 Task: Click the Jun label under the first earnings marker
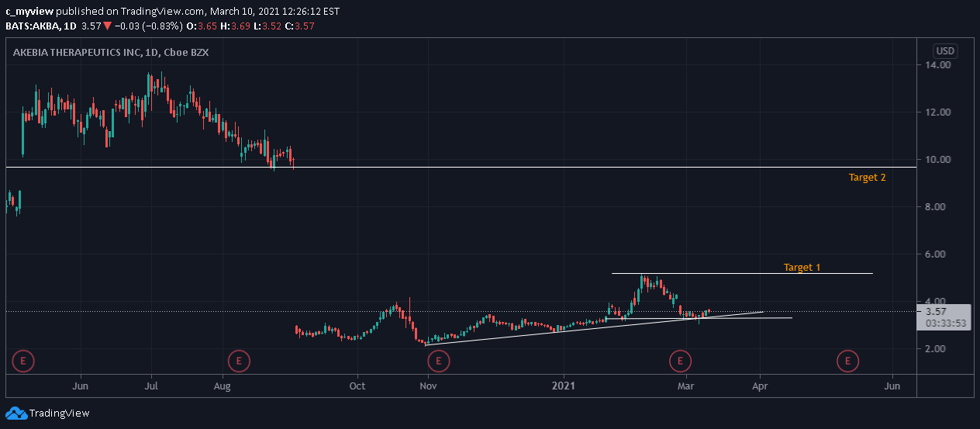(80, 385)
